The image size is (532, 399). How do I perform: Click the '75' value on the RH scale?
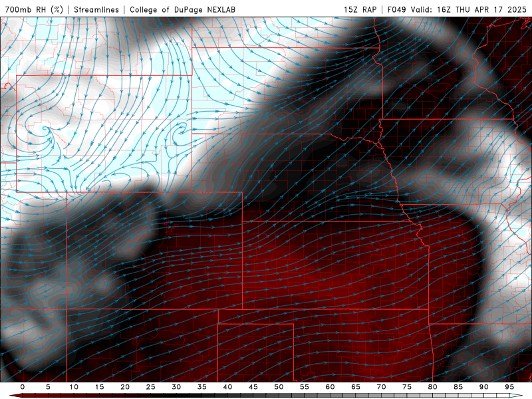(407, 387)
